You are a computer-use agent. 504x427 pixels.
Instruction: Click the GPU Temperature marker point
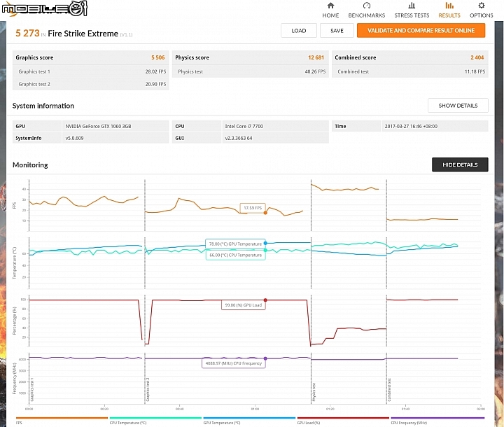pos(265,244)
